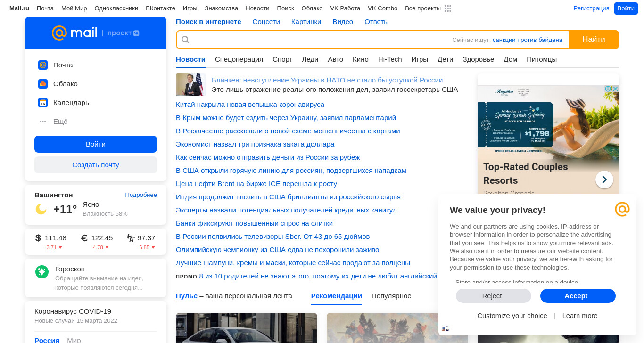
Task: Select the Видео search tab
Action: pos(343,22)
